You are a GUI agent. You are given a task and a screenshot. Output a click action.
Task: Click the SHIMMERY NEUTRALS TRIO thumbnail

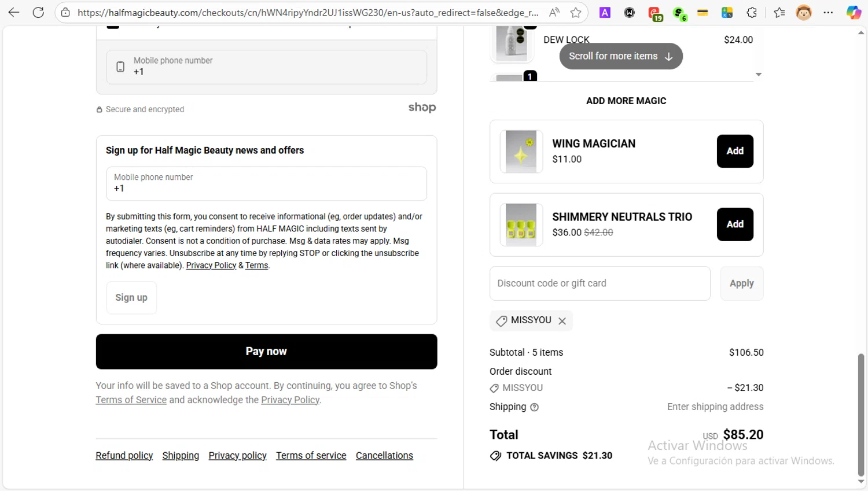coord(521,225)
